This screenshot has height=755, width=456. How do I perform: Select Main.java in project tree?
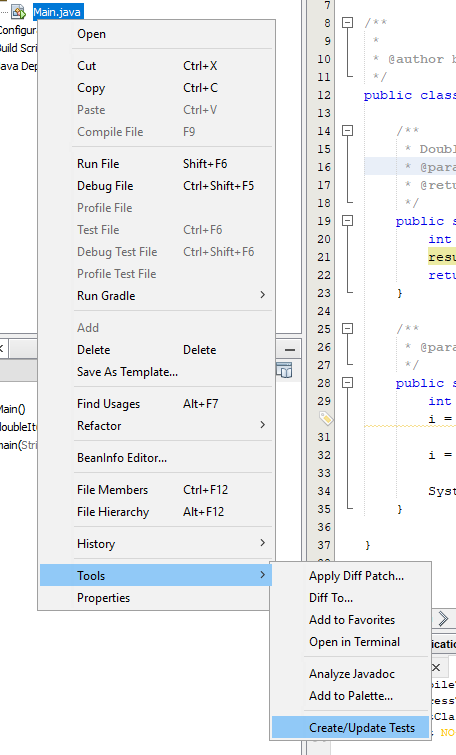pyautogui.click(x=57, y=12)
